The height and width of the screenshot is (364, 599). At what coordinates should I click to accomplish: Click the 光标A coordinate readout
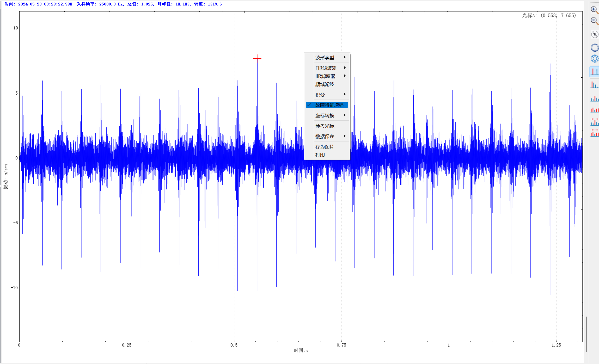pyautogui.click(x=549, y=15)
